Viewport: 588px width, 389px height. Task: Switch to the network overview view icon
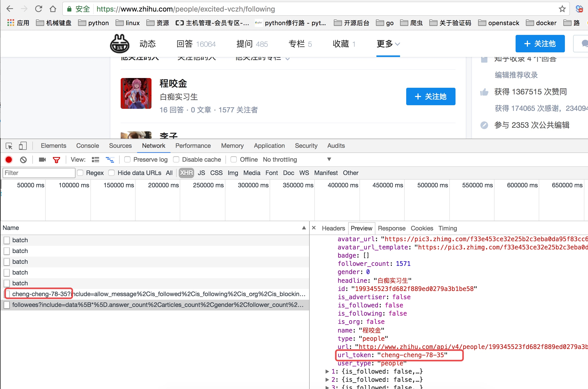point(110,160)
